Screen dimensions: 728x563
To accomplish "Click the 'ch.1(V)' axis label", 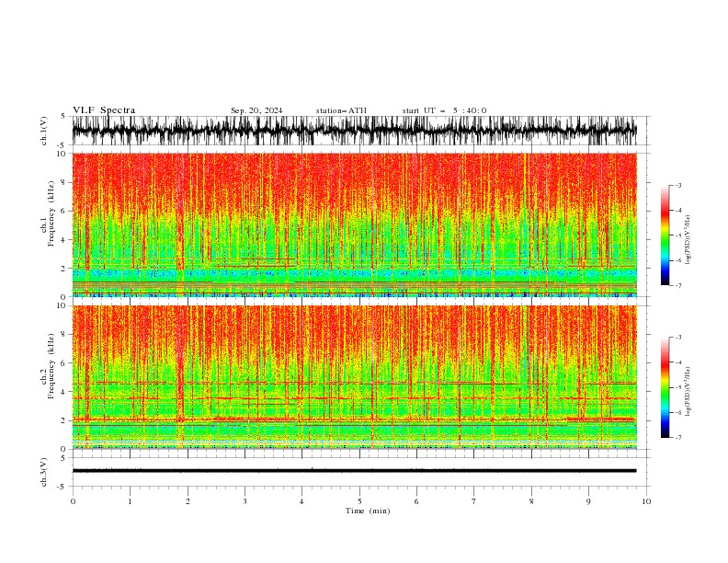I will tap(44, 131).
